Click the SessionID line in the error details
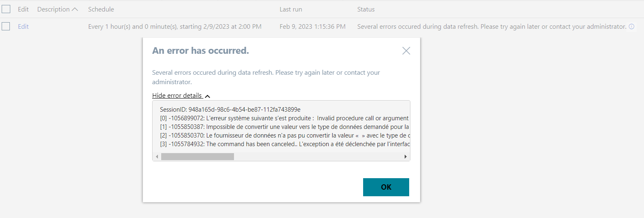Viewport: 644px width, 218px height. (x=230, y=110)
